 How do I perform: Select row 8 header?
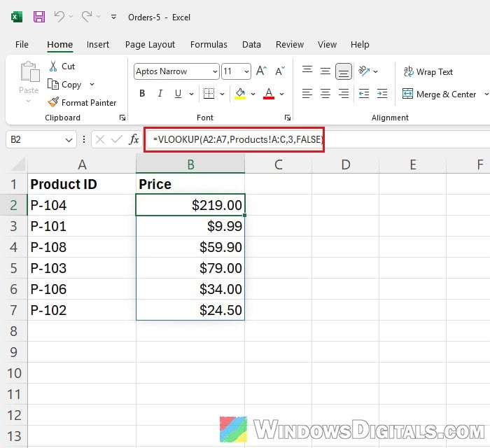[x=13, y=331]
